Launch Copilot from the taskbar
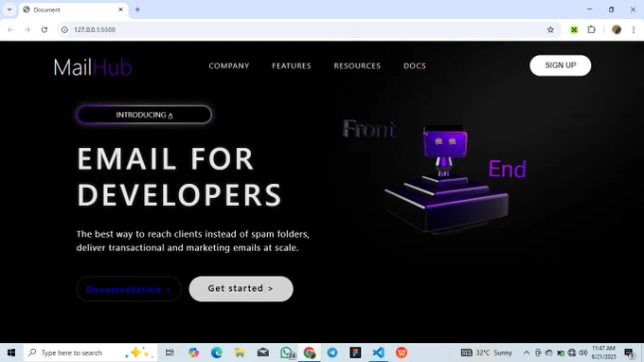This screenshot has width=644, height=362. tap(193, 353)
